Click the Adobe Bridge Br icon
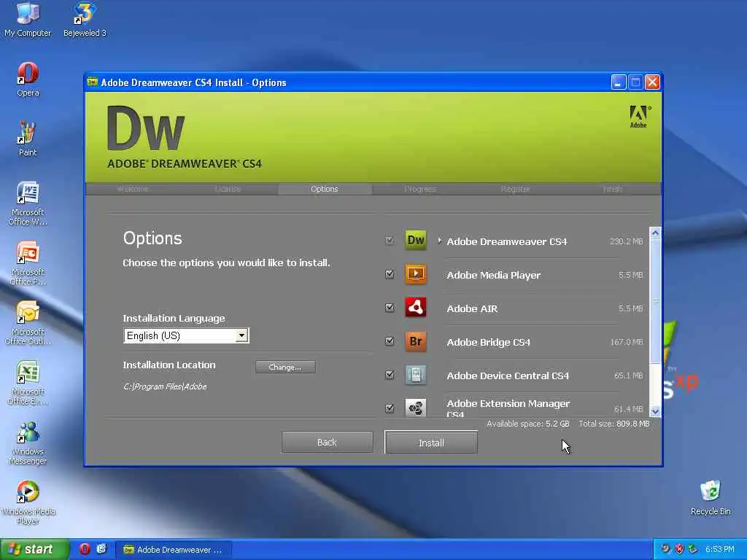Viewport: 747px width, 560px height. click(415, 341)
